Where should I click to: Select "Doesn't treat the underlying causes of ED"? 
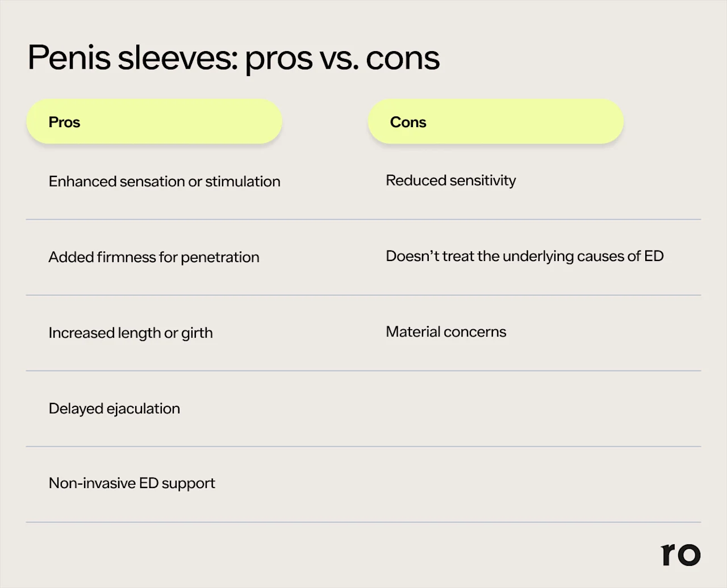[524, 256]
